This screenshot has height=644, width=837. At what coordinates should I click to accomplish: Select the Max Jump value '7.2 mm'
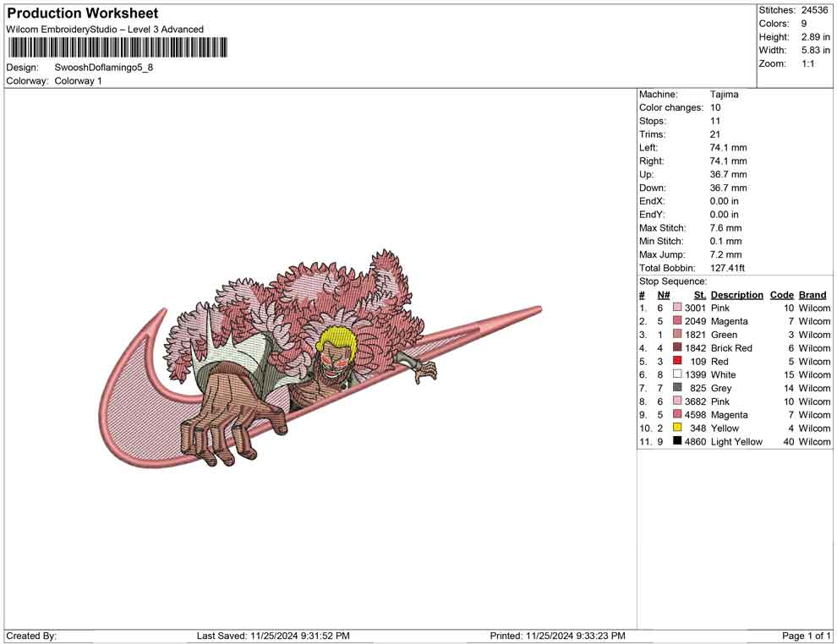(725, 254)
